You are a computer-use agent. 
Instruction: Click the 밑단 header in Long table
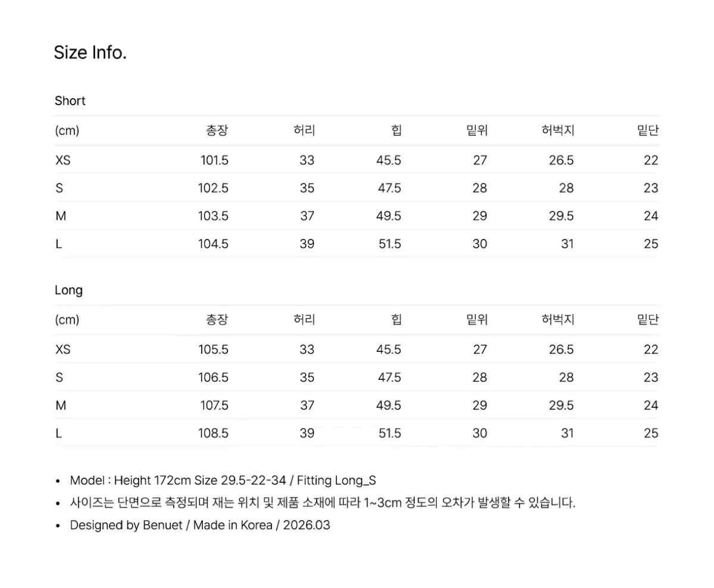648,320
